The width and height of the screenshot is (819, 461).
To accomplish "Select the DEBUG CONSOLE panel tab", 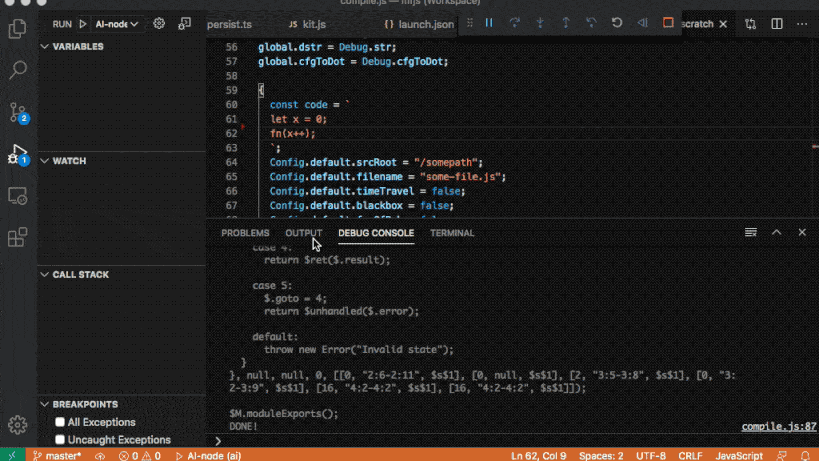I will [376, 233].
